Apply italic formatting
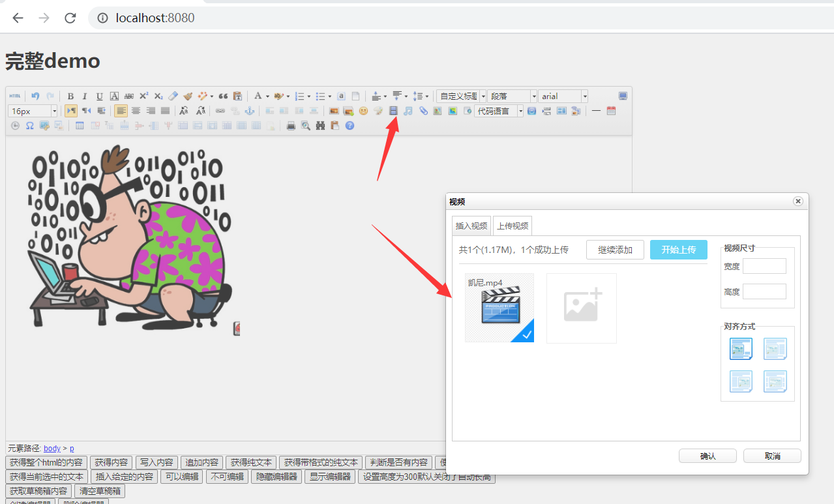834x504 pixels. pos(85,96)
